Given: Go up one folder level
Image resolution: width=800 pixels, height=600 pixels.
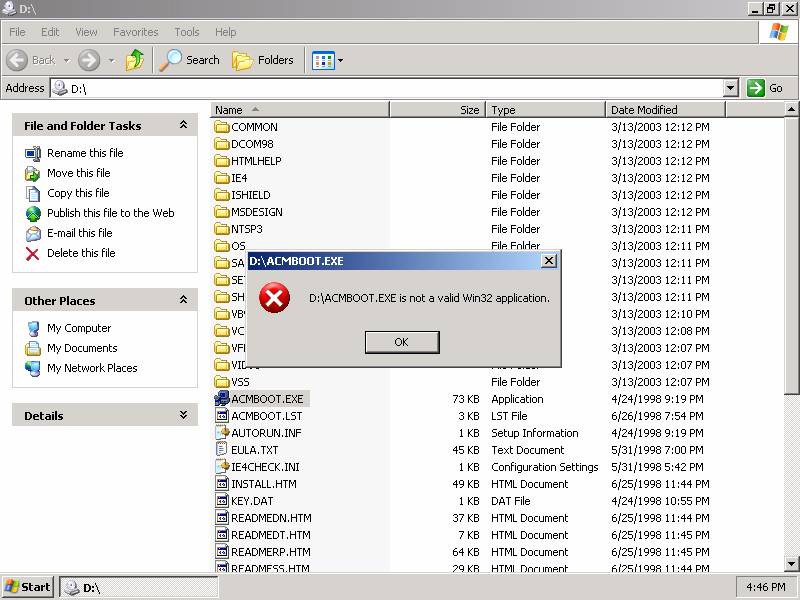Looking at the screenshot, I should [135, 60].
